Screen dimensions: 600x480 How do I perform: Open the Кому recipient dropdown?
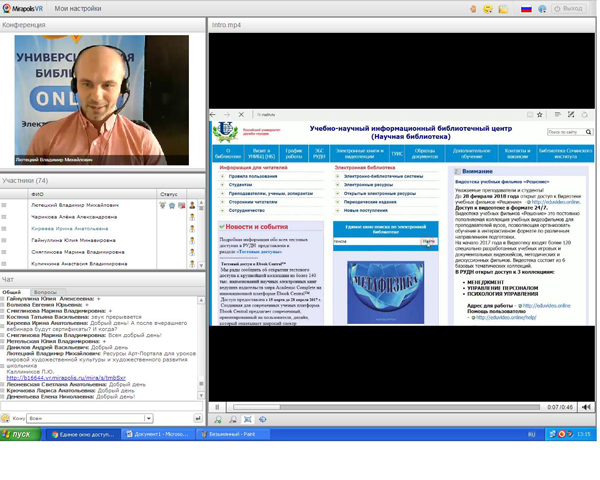[x=90, y=418]
